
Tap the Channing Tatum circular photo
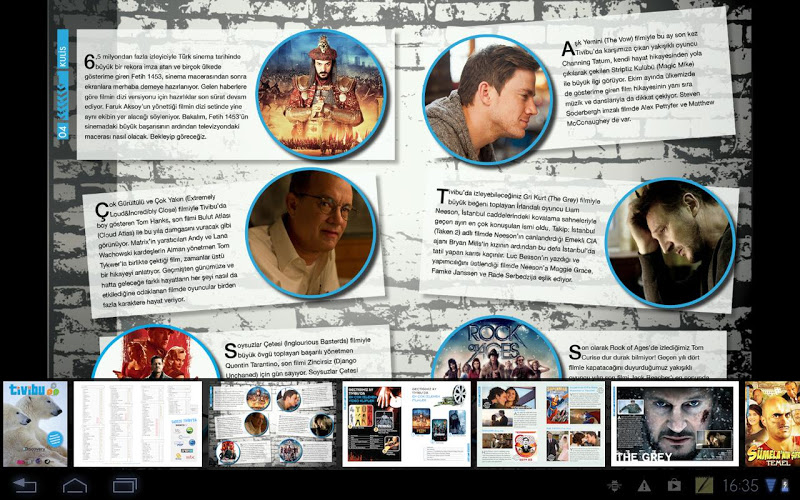pos(489,100)
